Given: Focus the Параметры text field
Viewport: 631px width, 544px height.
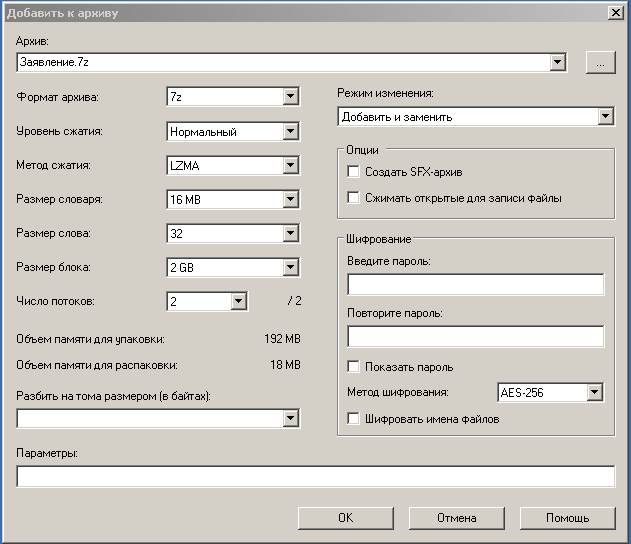Looking at the screenshot, I should (x=316, y=476).
